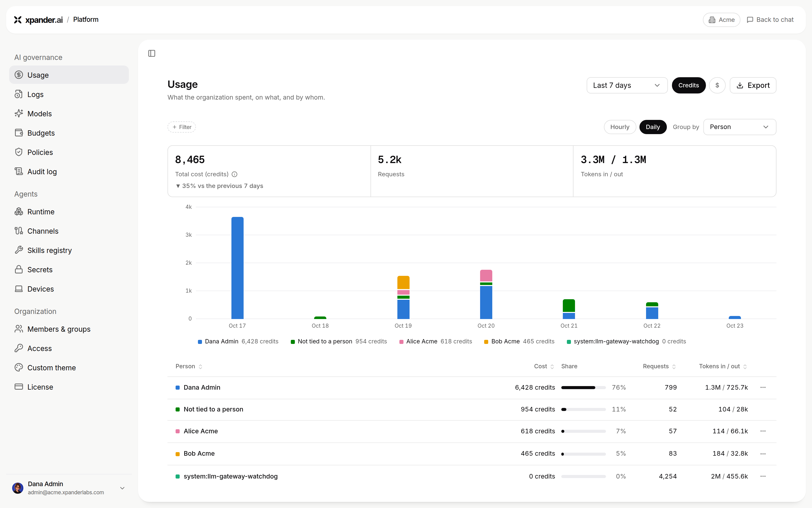Viewport: 812px width, 508px height.
Task: Click the Export button
Action: (753, 85)
